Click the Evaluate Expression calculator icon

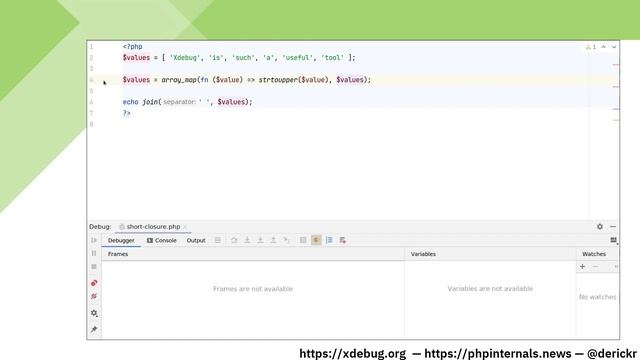[303, 240]
